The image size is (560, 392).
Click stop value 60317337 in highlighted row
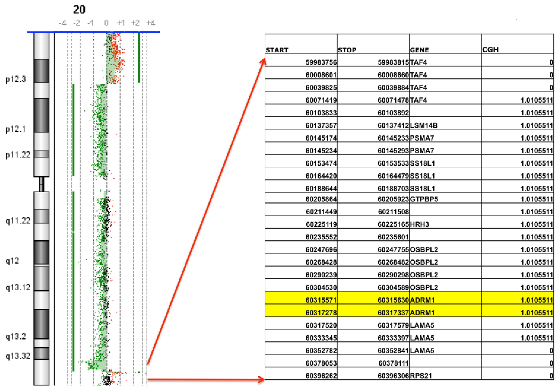tap(393, 312)
